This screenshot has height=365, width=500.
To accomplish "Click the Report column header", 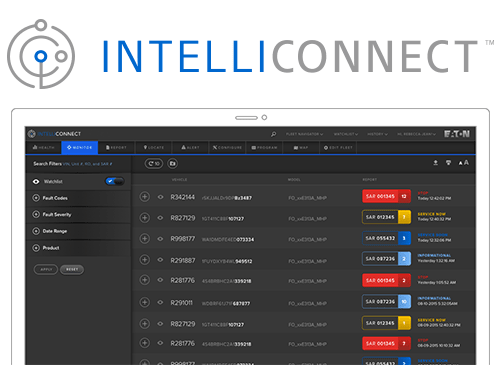I will pos(370,180).
